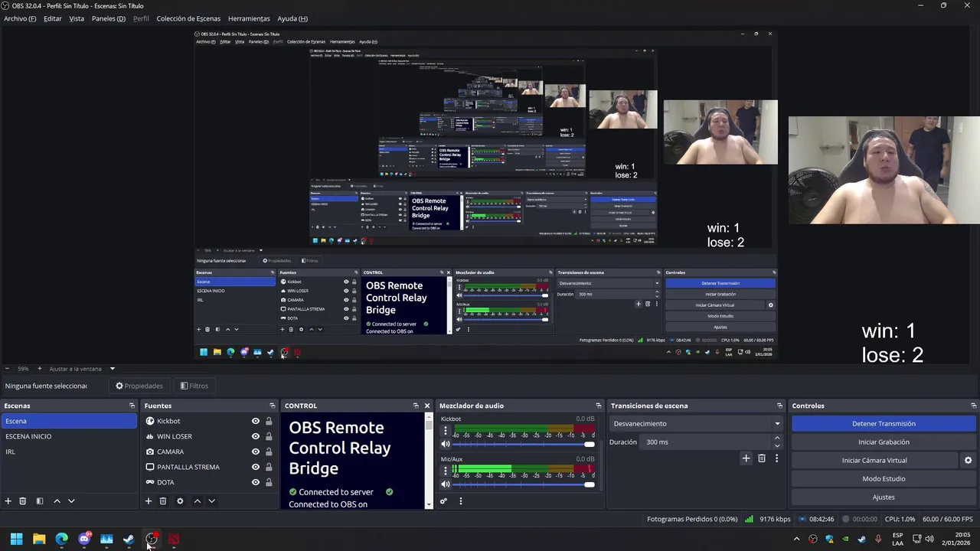
Task: Mute the Mic/Aux audio channel
Action: click(446, 484)
